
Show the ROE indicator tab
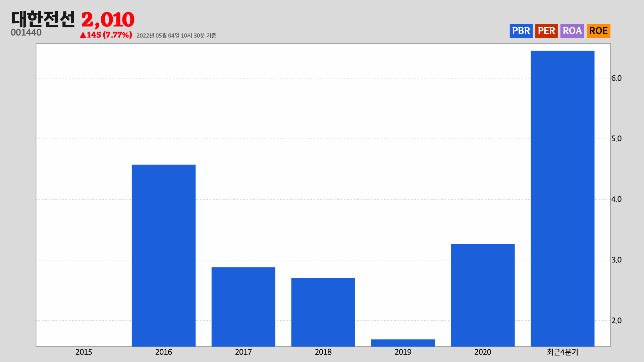pyautogui.click(x=598, y=31)
